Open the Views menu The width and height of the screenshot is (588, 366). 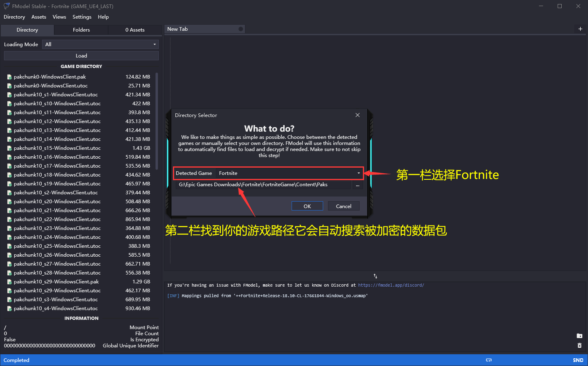59,17
